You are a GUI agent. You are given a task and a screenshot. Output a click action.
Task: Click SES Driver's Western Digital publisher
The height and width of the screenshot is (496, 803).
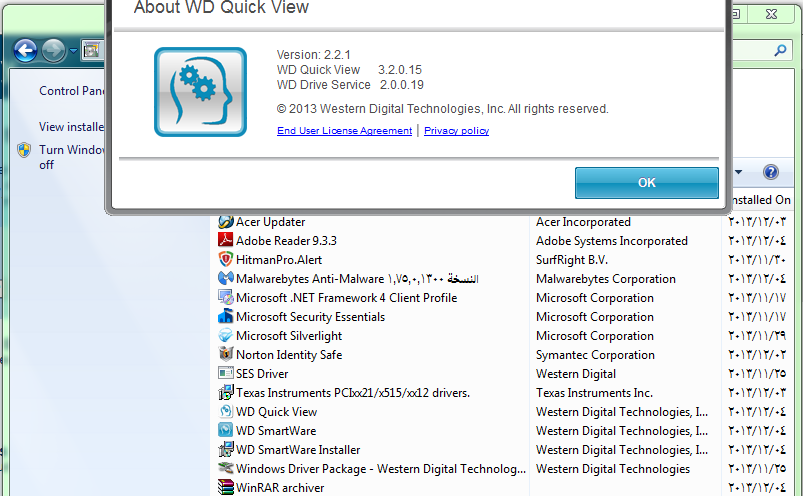tap(576, 374)
